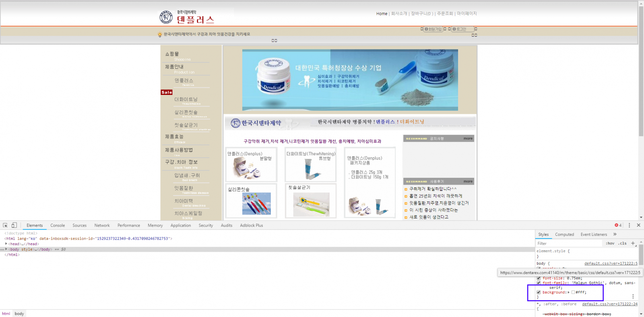
Task: Select body in the breadcrumb bar
Action: coord(19,313)
